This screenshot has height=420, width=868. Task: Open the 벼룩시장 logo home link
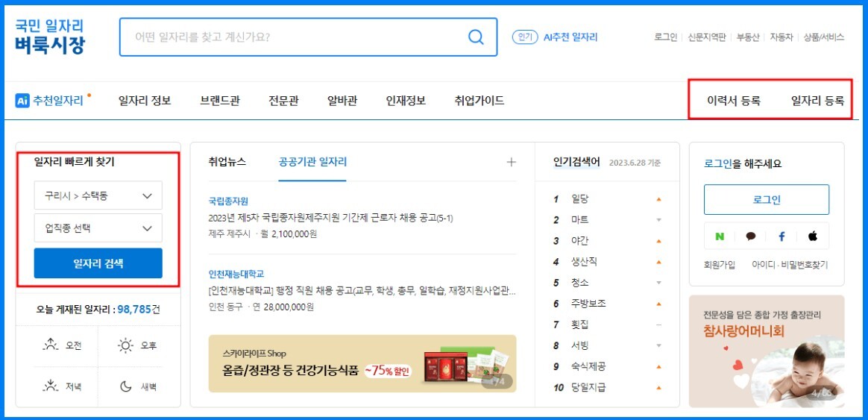(50, 37)
